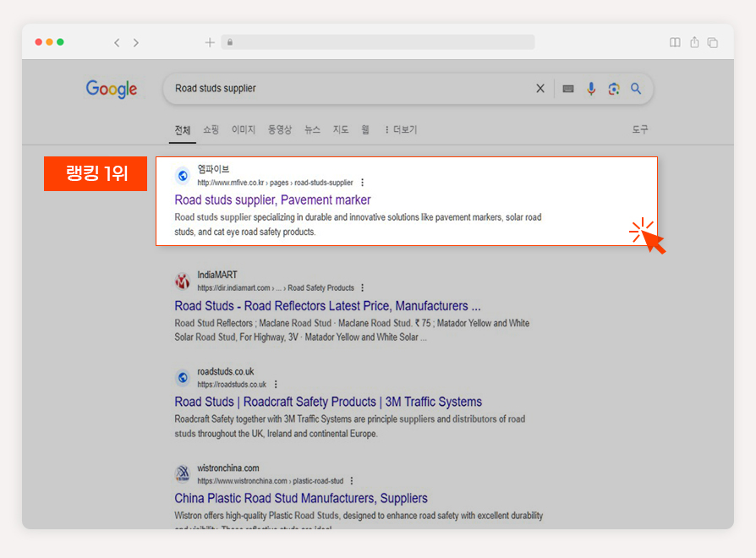Switch to the 이미지 tab
Screen dimensions: 756x558
click(x=243, y=129)
